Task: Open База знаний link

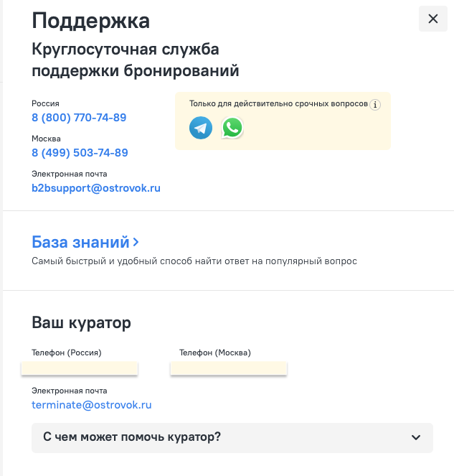Action: pyautogui.click(x=80, y=242)
